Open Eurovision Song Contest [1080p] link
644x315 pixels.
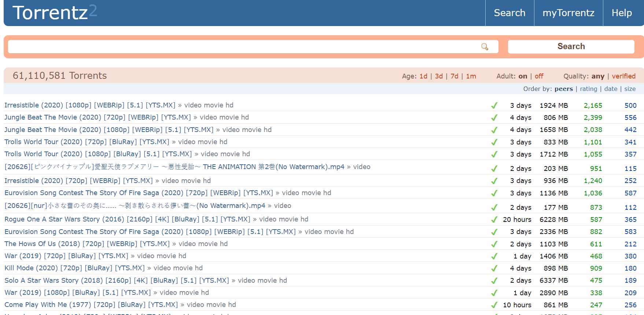(x=150, y=232)
